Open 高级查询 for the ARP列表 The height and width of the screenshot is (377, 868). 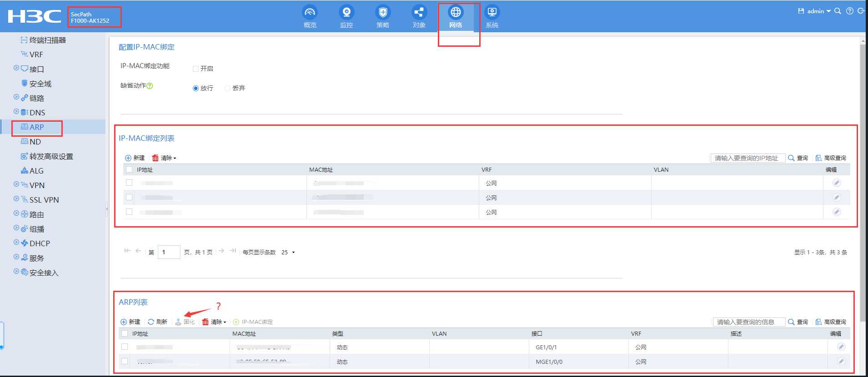(x=831, y=322)
